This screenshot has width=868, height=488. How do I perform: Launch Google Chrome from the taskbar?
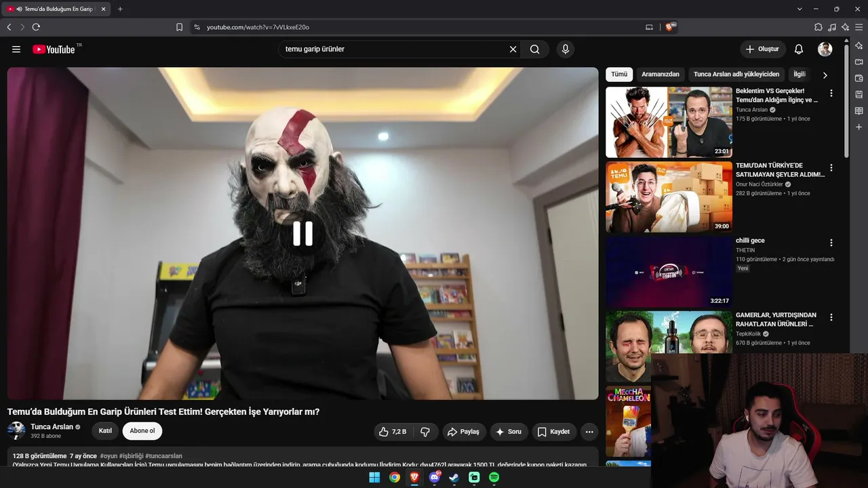(x=394, y=477)
